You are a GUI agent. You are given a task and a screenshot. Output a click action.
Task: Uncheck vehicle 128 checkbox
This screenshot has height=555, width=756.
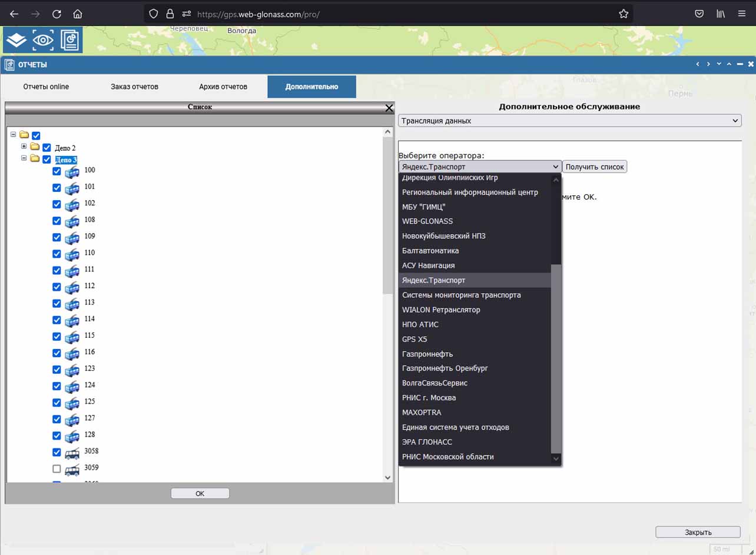click(x=57, y=436)
